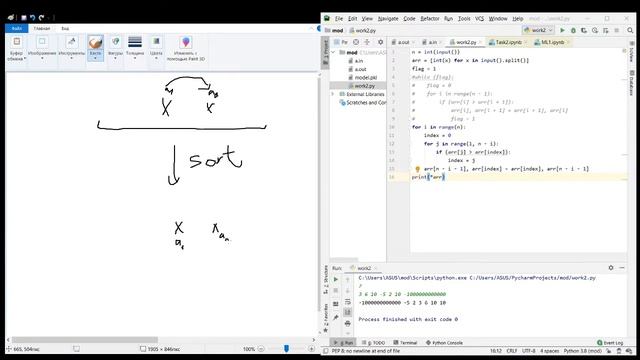Viewport: 640px width, 360px height.
Task: Click the Paint horizontal scrollbar
Action: 84,340
